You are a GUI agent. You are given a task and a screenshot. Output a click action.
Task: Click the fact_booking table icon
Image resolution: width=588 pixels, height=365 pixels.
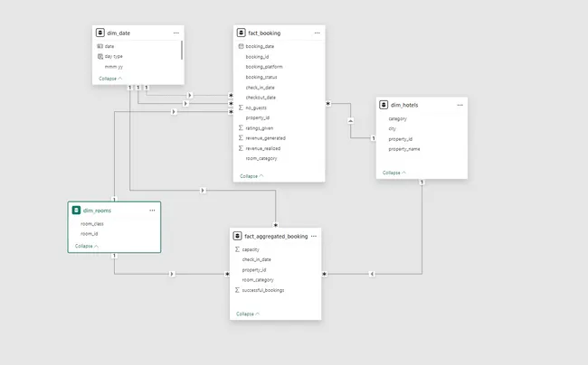coord(242,33)
